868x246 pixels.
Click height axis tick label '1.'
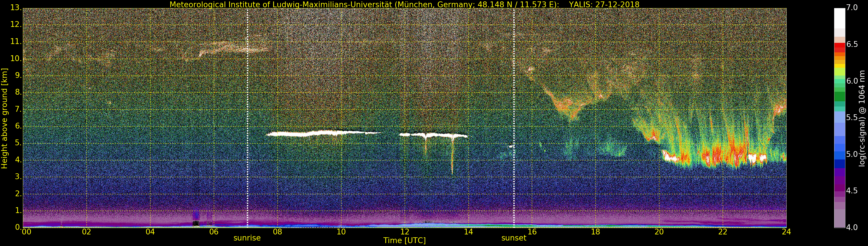18,210
